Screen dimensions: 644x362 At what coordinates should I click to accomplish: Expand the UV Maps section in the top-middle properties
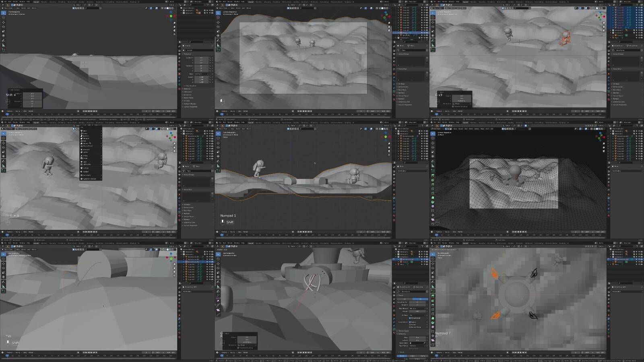tap(401, 84)
